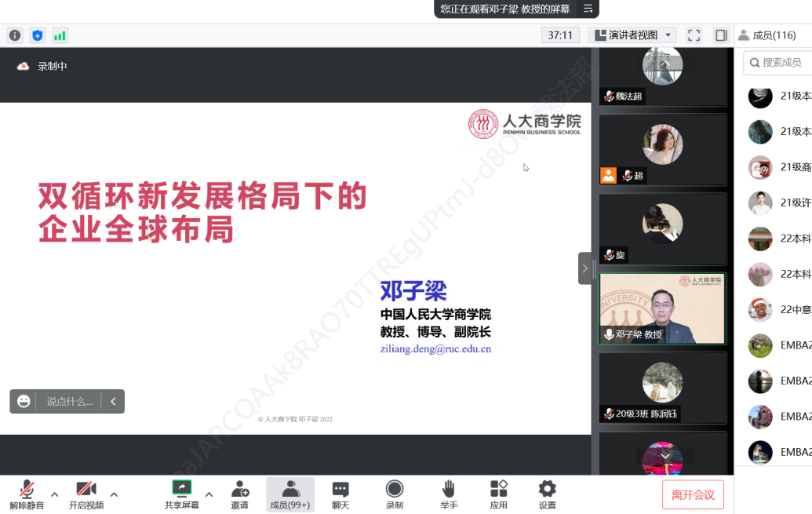Expand audio options chevron beside 解除静音
812x514 pixels.
tap(53, 494)
